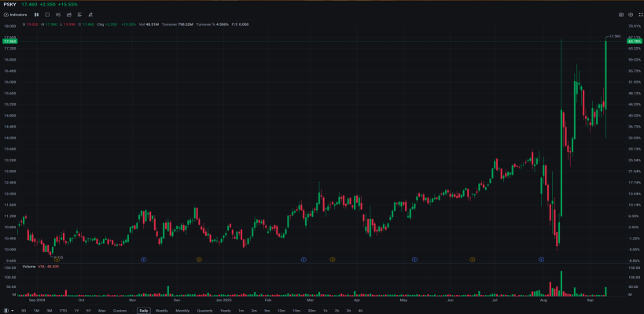Switch to the 30m interval
Image resolution: width=644 pixels, height=314 pixels.
pos(311,311)
